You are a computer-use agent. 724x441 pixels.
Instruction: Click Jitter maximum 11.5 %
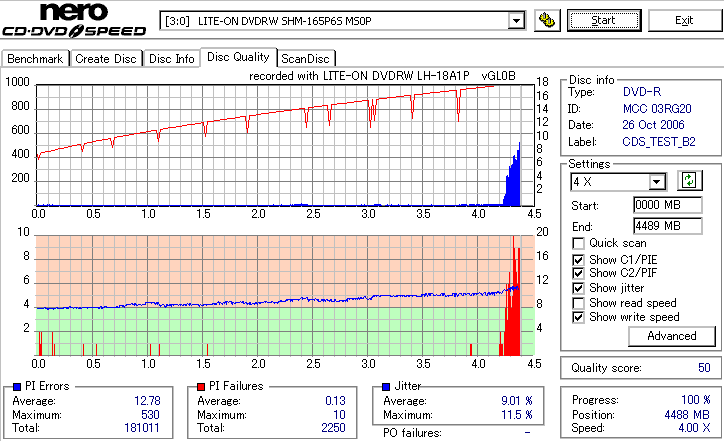(x=517, y=415)
